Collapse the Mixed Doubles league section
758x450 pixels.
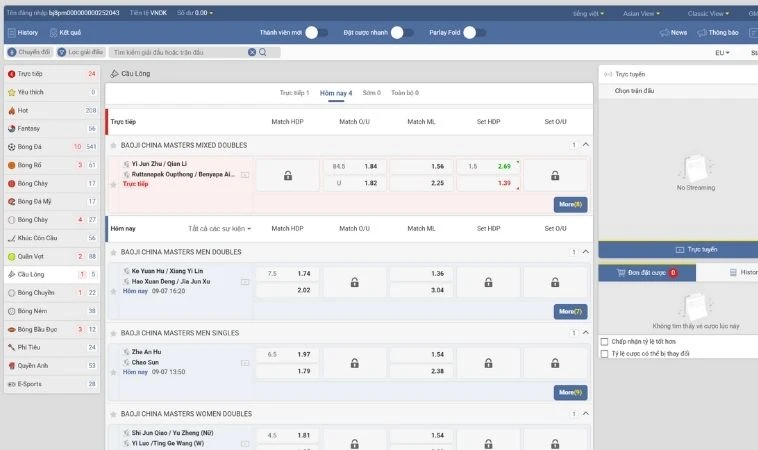[589, 145]
